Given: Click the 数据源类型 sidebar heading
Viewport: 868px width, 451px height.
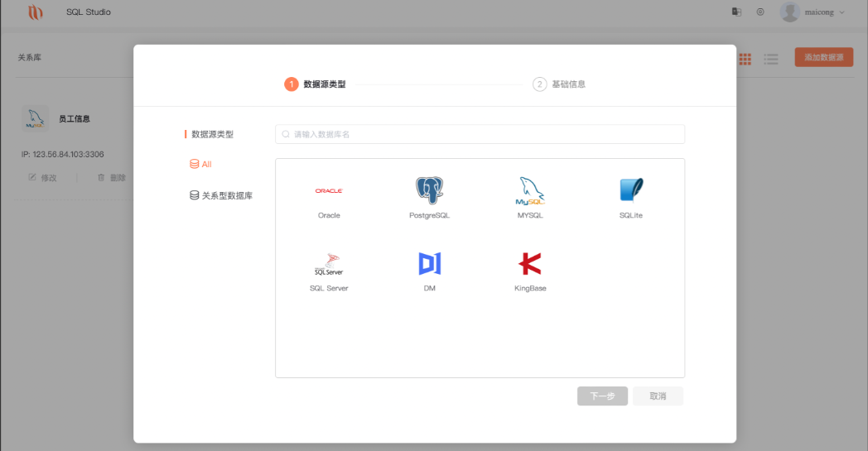Looking at the screenshot, I should (213, 134).
